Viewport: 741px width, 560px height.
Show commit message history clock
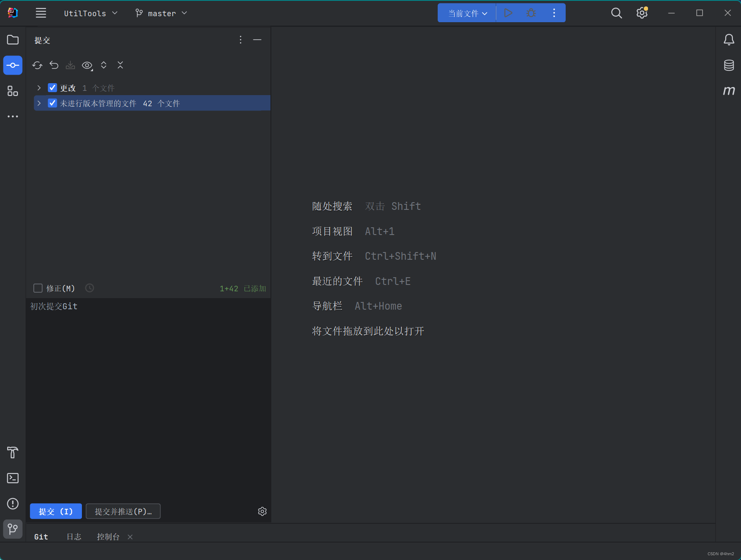pyautogui.click(x=90, y=288)
